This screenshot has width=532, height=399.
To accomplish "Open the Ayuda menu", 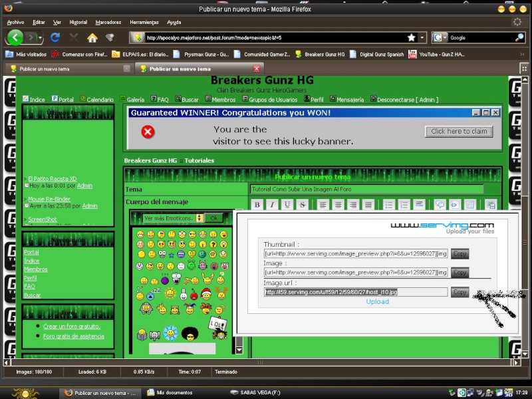I will pyautogui.click(x=174, y=23).
